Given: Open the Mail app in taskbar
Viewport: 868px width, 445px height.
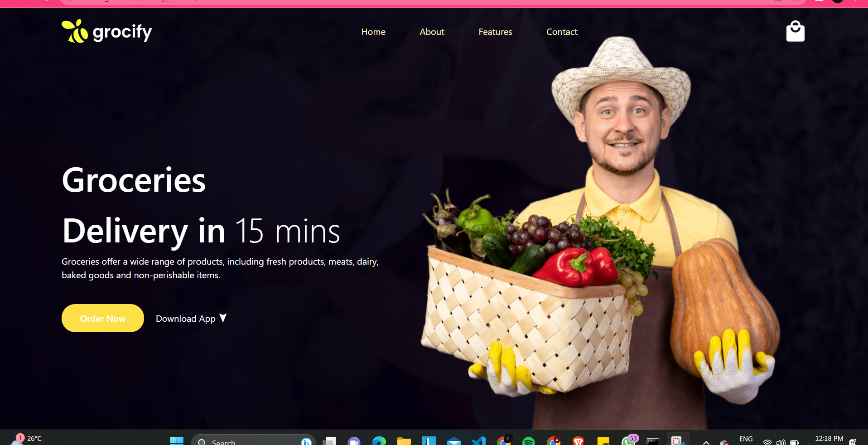Looking at the screenshot, I should click(453, 441).
